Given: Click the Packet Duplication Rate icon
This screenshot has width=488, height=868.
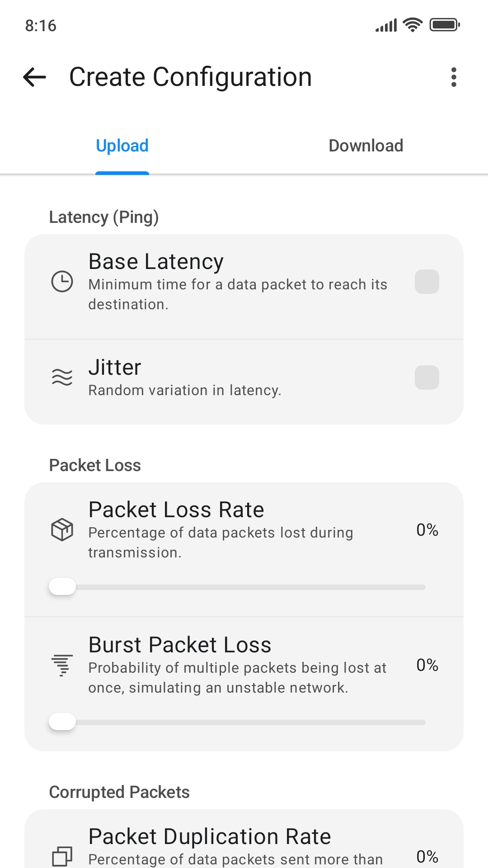Looking at the screenshot, I should pyautogui.click(x=62, y=856).
